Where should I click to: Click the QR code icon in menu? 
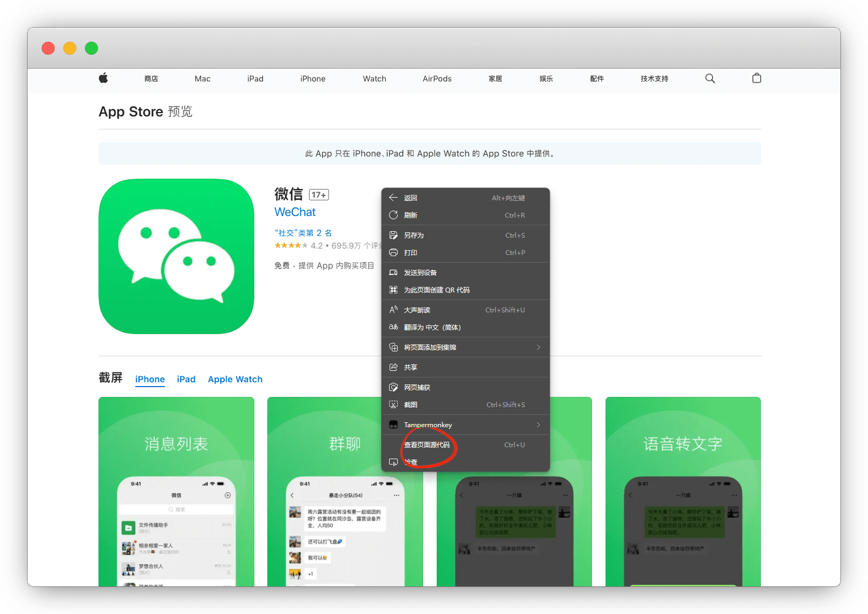coord(393,290)
